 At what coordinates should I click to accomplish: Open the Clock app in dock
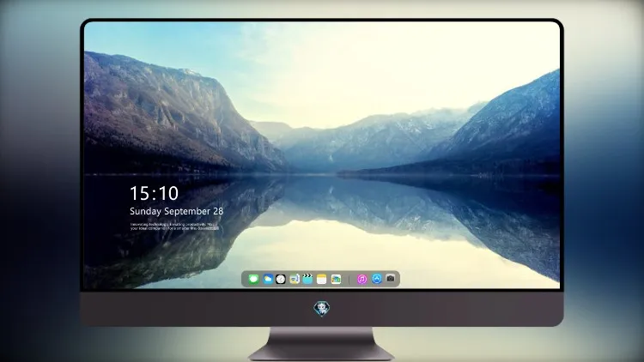click(281, 279)
